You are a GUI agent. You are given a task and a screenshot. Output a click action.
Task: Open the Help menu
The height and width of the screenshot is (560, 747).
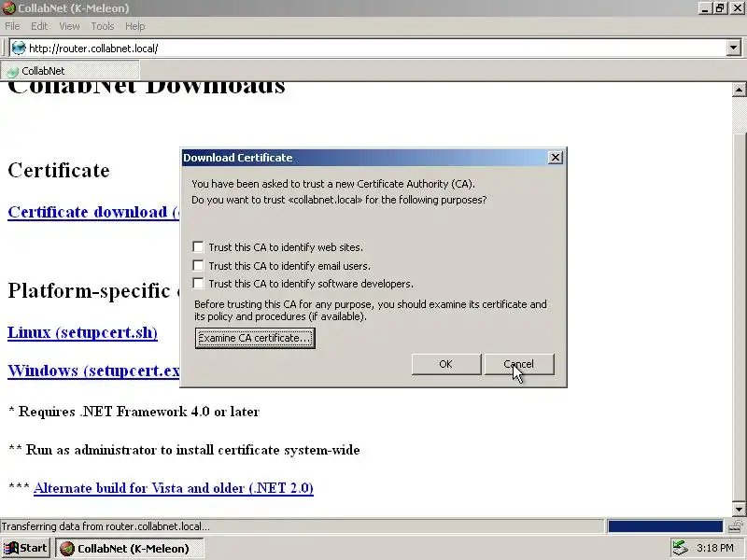click(134, 26)
